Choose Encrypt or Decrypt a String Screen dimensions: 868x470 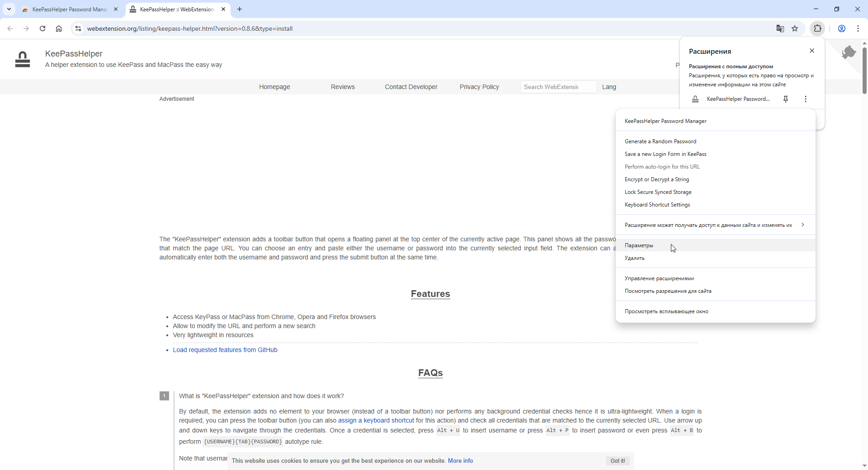[x=656, y=179]
